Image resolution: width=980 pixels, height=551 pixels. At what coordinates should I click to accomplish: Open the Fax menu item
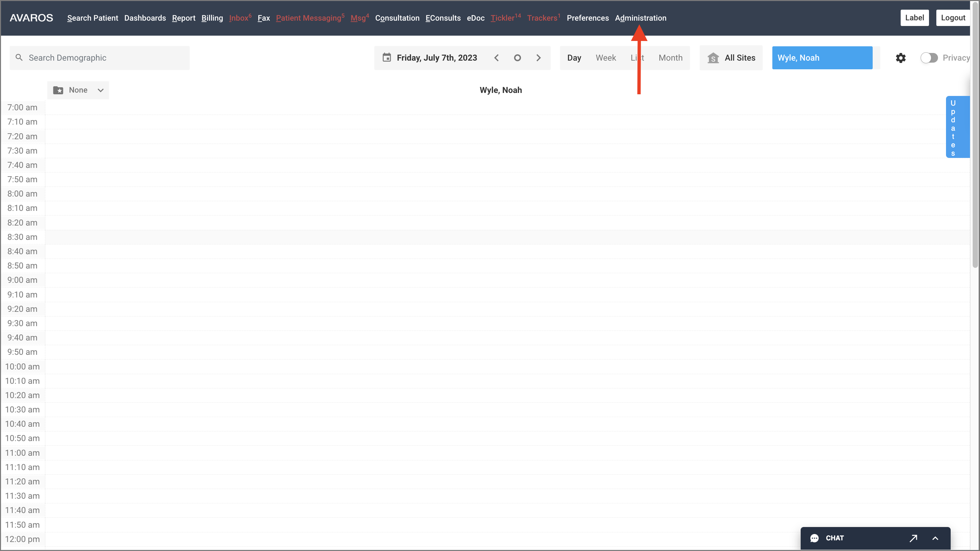(264, 18)
